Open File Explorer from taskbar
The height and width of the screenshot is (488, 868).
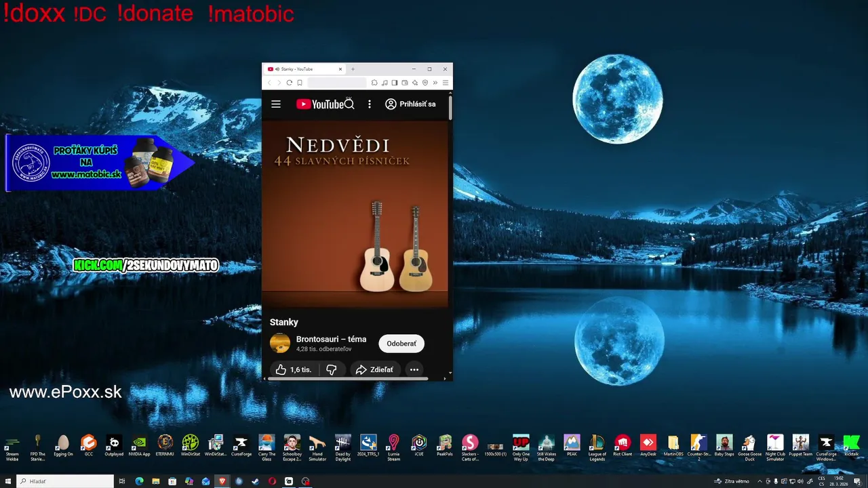pos(156,481)
